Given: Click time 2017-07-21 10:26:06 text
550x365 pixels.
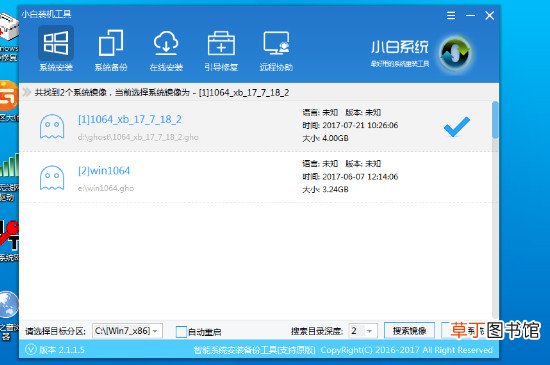Looking at the screenshot, I should tap(350, 125).
